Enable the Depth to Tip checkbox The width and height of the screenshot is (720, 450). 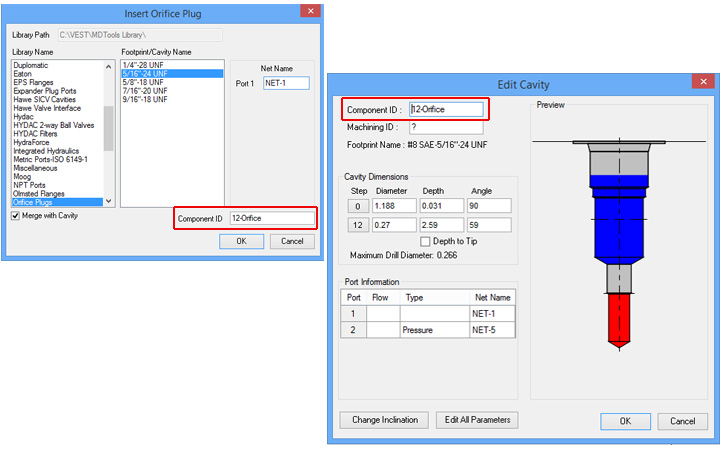(x=426, y=241)
